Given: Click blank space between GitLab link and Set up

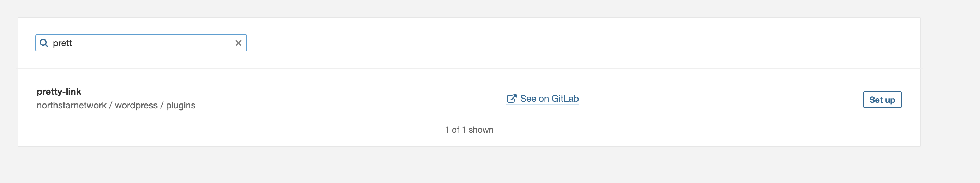Looking at the screenshot, I should point(723,99).
